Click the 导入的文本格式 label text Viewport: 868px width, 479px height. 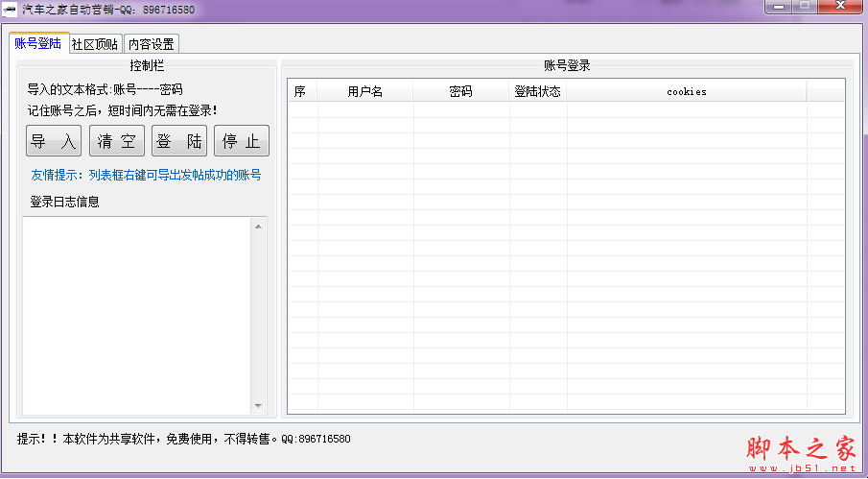pos(106,89)
